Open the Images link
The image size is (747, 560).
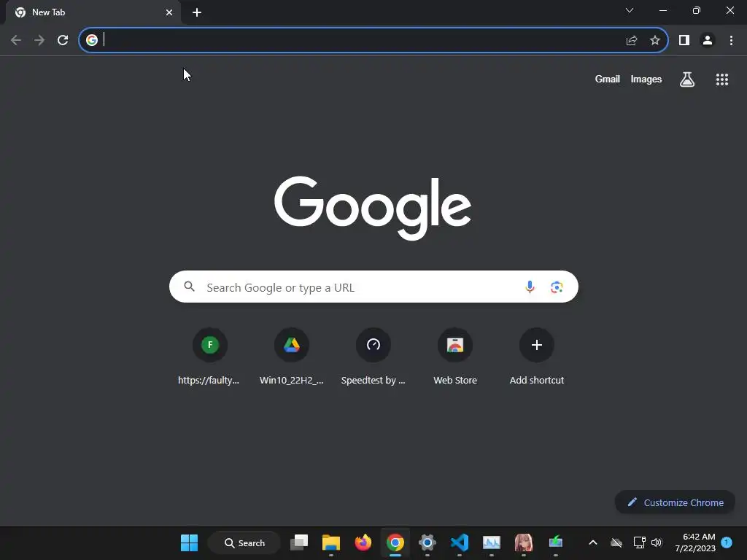(646, 79)
